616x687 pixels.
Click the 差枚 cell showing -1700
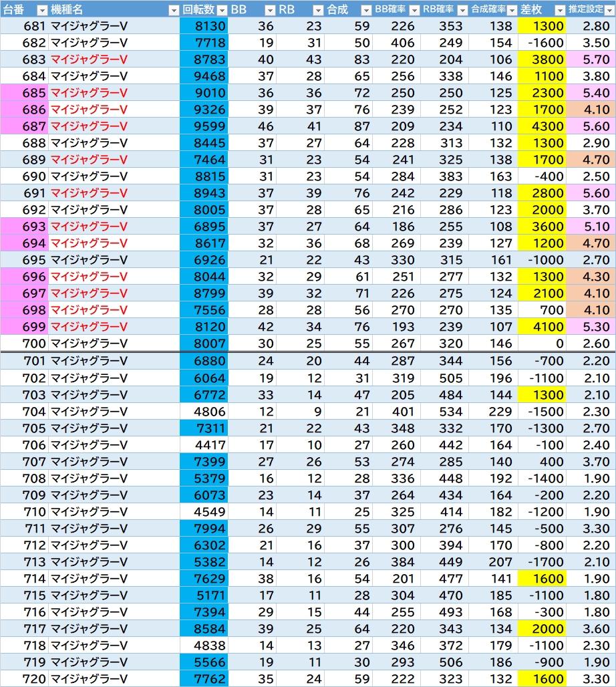541,562
